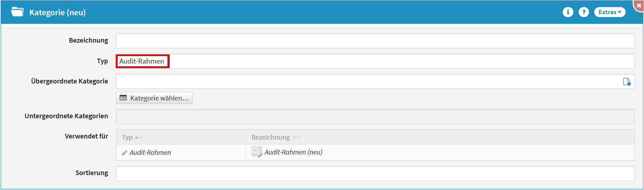Open the Audit-Rahmen (neu) link
644x190 pixels.
click(293, 152)
